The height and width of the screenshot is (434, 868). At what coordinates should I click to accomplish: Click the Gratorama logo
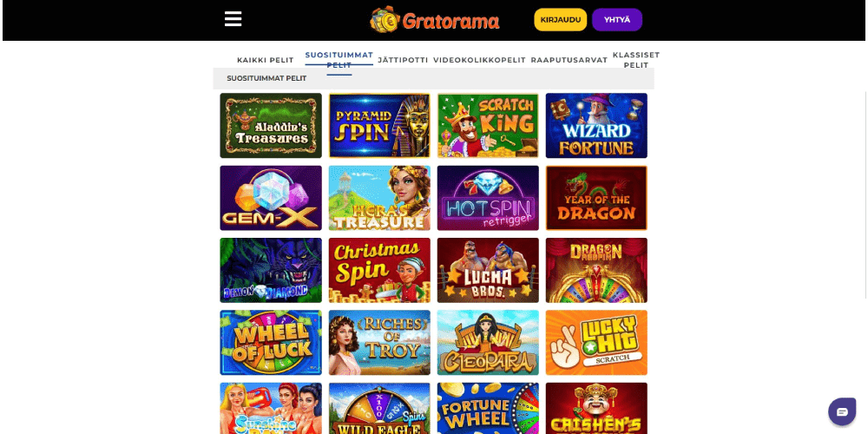435,20
